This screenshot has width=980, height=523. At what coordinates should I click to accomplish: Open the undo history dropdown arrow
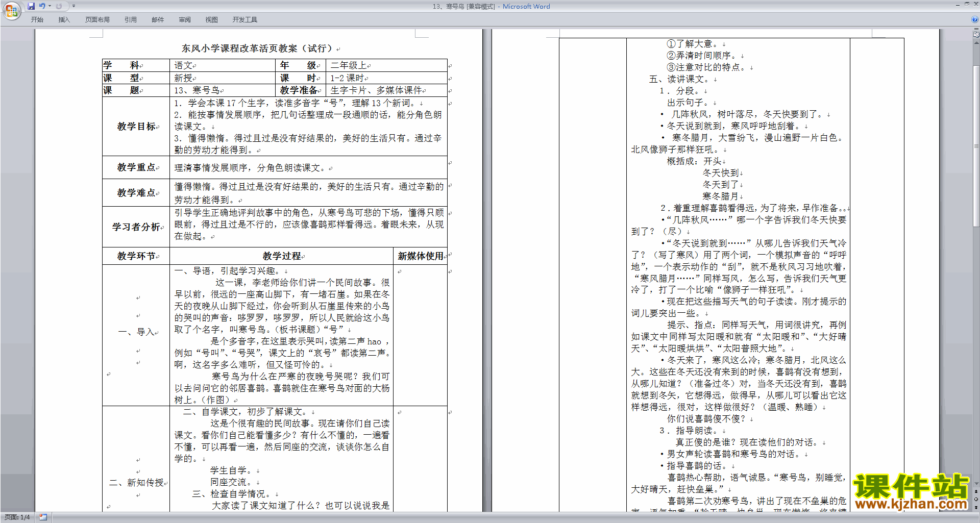coord(50,6)
